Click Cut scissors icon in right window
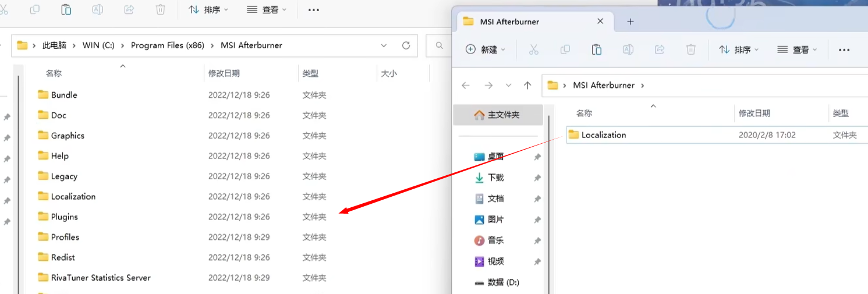868x294 pixels. pos(534,50)
